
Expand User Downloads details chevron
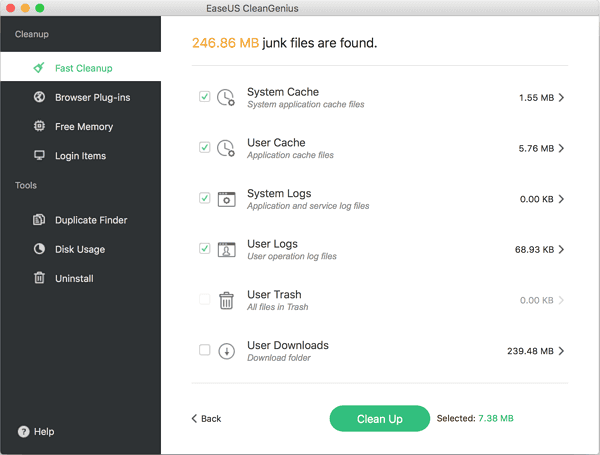[562, 351]
